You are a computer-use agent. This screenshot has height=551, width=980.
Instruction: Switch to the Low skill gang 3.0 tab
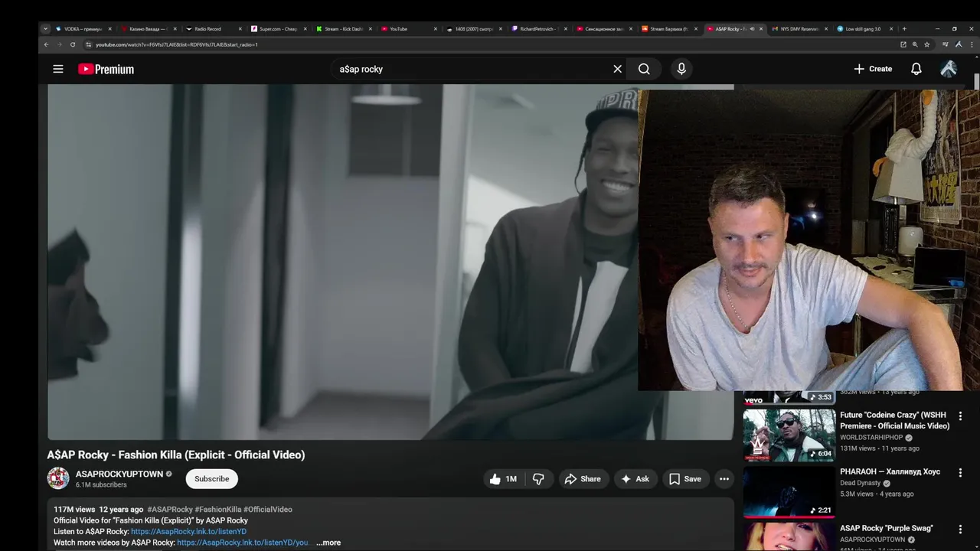(x=864, y=29)
